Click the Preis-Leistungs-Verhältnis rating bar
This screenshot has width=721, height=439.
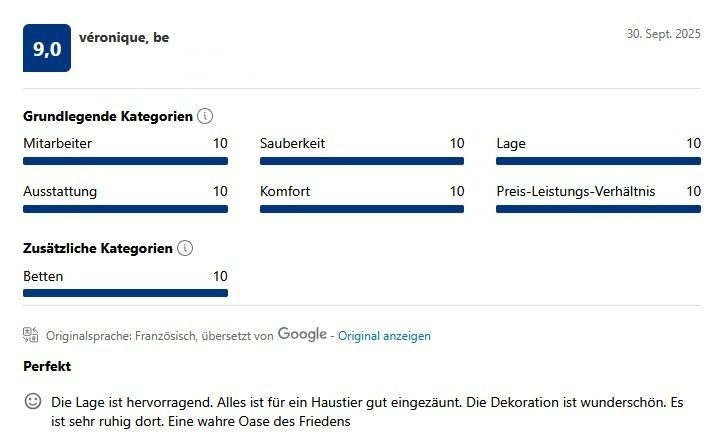[598, 209]
